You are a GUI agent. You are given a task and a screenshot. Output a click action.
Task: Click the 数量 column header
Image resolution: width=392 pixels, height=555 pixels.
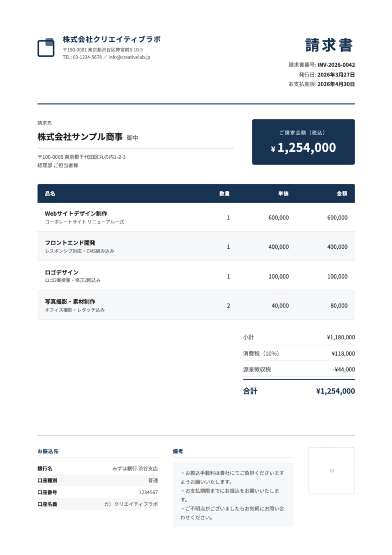tap(224, 193)
